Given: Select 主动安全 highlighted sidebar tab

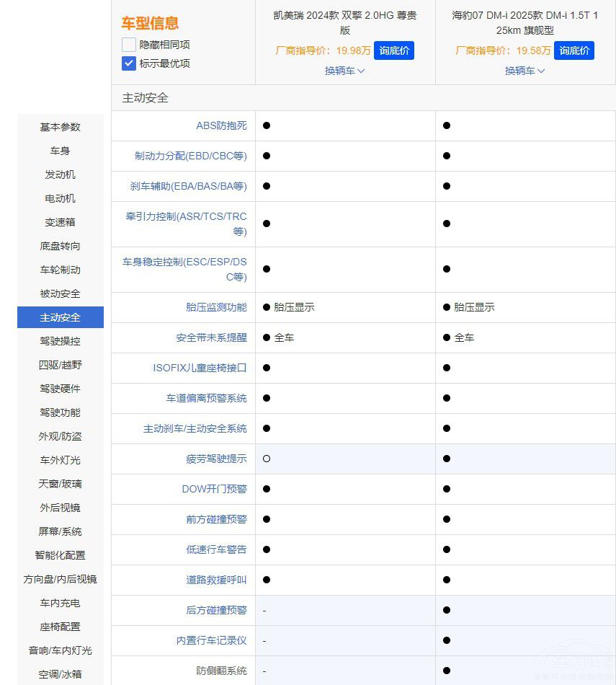Looking at the screenshot, I should 61,317.
